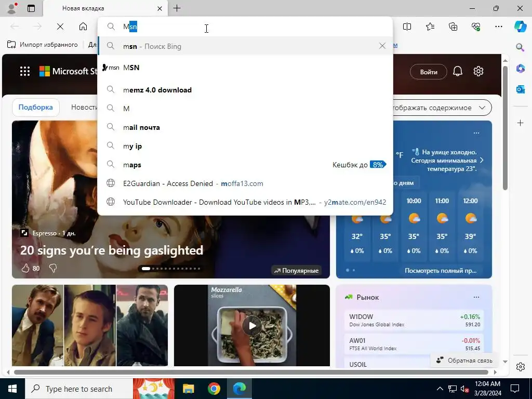This screenshot has height=399, width=532.
Task: Open the cold weather alert chevron
Action: click(x=482, y=160)
